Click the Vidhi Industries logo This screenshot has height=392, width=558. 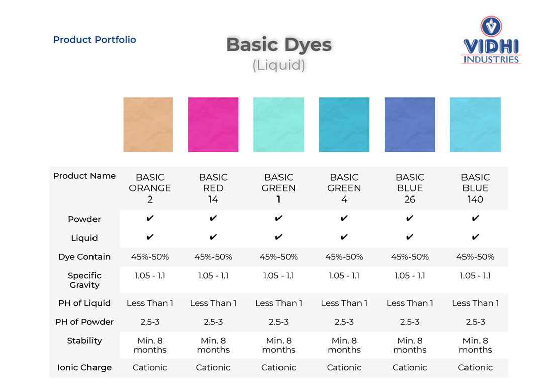click(x=491, y=40)
